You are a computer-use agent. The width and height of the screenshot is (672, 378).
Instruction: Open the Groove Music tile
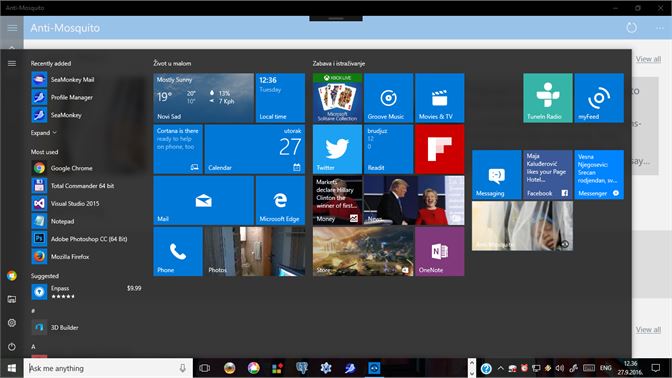[388, 98]
